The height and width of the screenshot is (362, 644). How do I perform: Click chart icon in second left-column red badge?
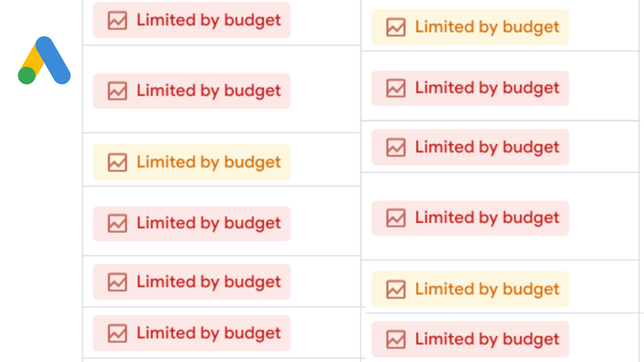pos(117,91)
